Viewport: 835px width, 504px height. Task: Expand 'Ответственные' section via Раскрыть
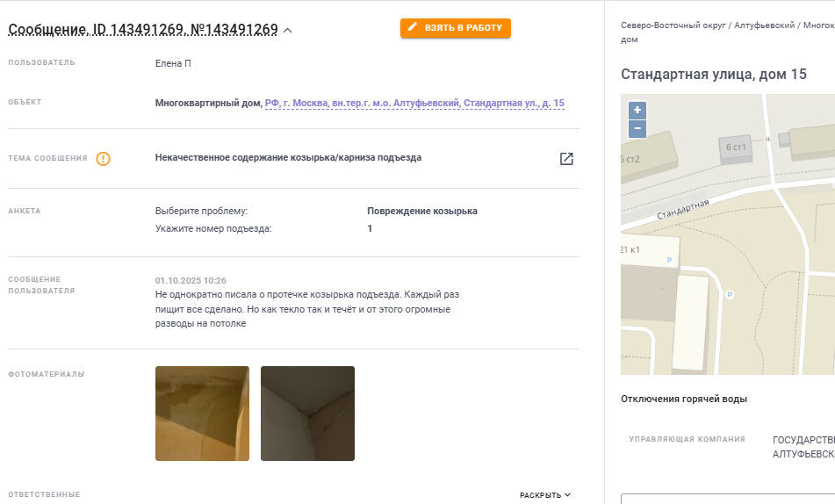(545, 495)
